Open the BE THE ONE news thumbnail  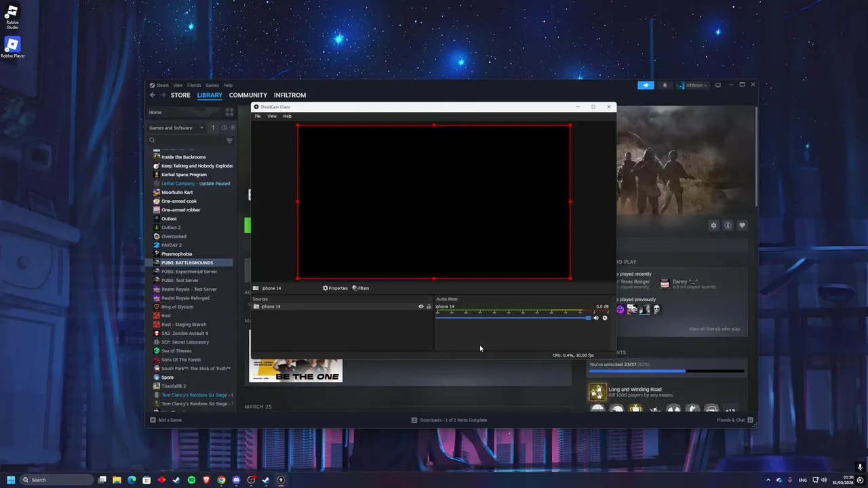click(x=296, y=370)
